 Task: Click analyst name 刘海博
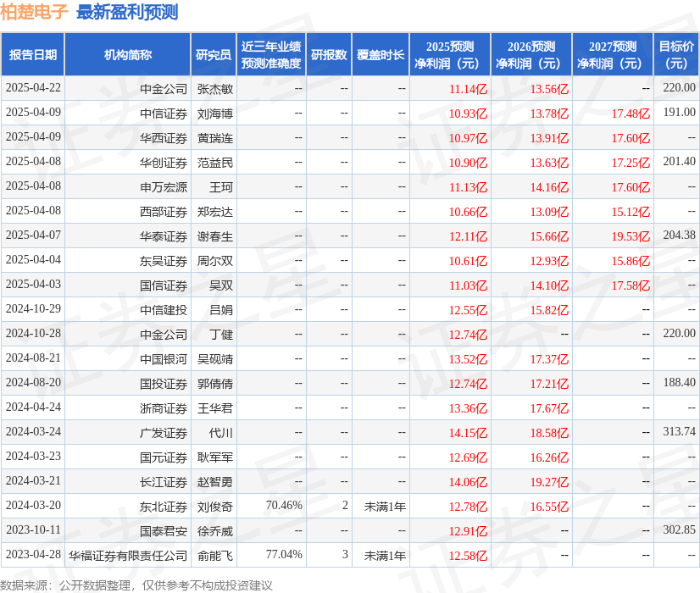pyautogui.click(x=215, y=114)
